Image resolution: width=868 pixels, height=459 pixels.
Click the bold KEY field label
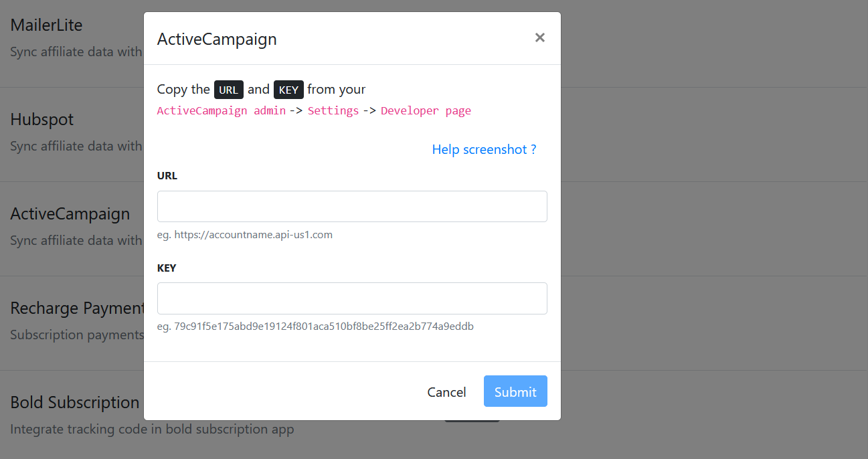(x=167, y=268)
